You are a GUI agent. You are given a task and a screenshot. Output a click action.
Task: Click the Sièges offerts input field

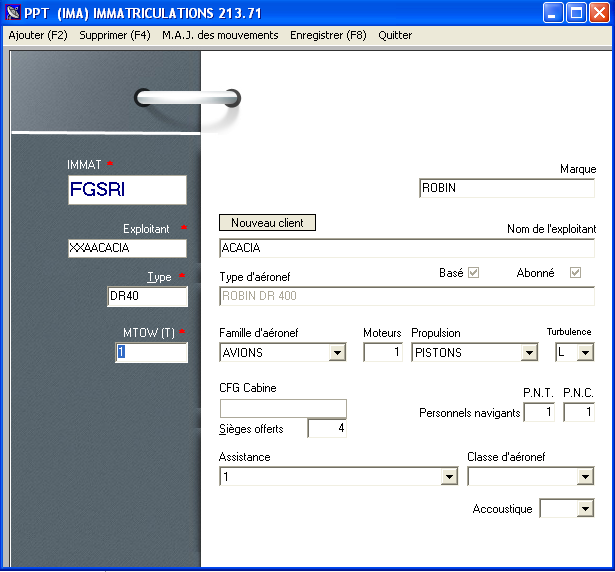tap(326, 429)
